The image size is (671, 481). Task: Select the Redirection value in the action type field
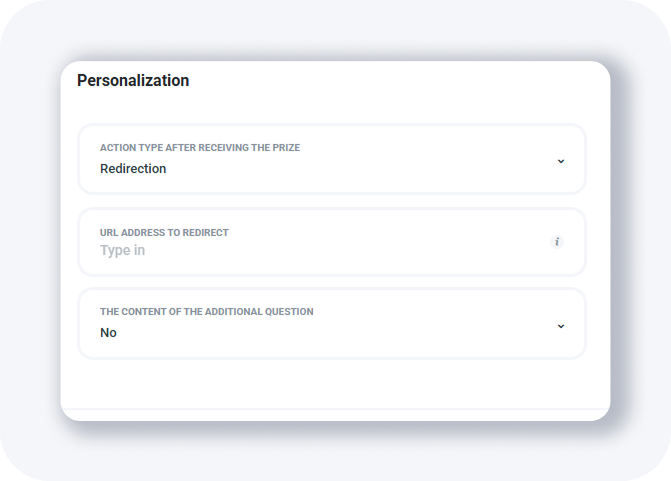click(x=133, y=169)
